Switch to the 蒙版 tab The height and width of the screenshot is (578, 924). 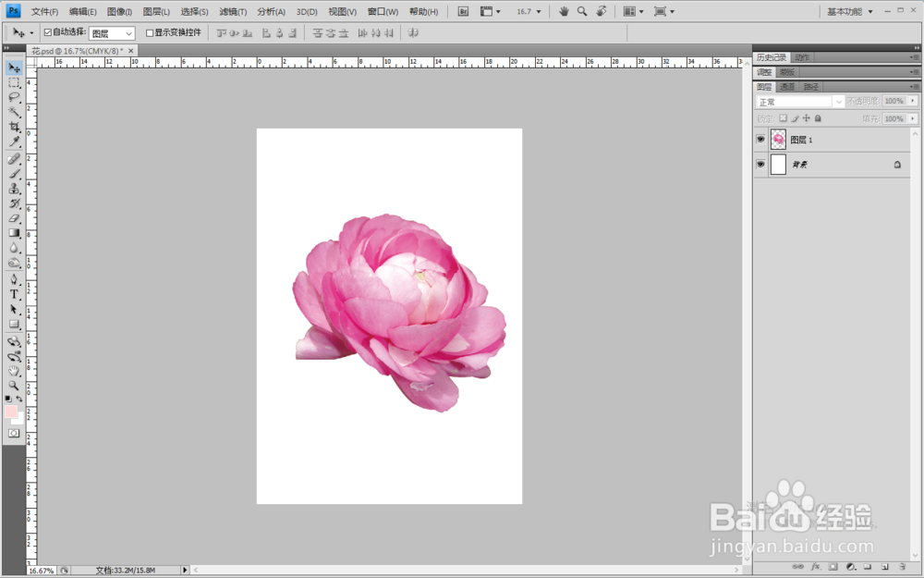(787, 72)
